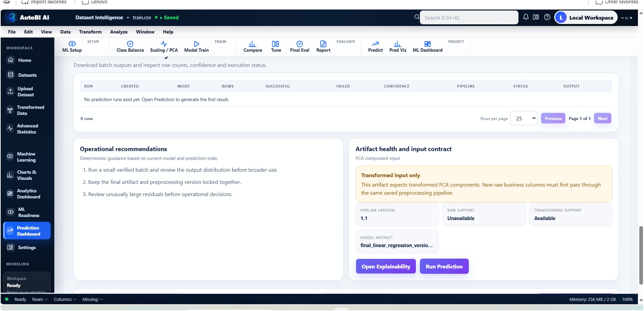Open Upload Dataset in sidebar

click(x=27, y=92)
